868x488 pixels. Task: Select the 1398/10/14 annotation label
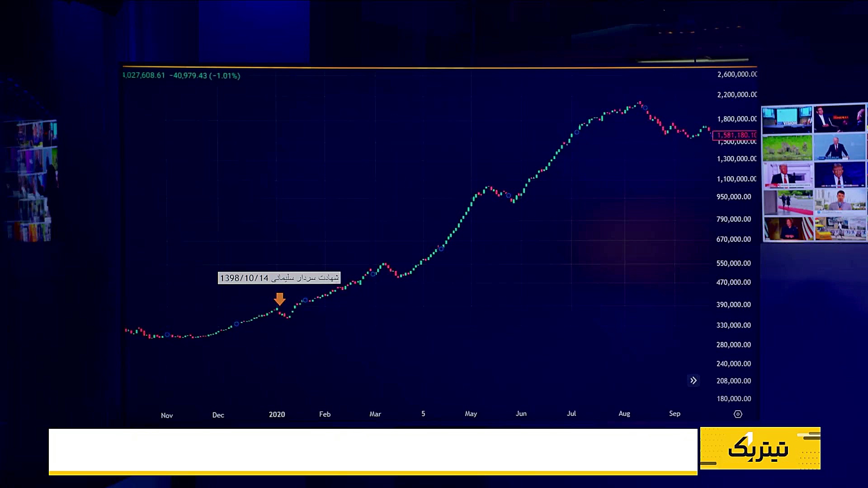point(279,278)
